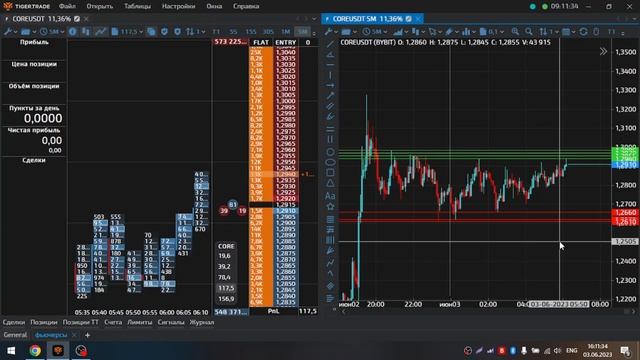Image resolution: width=640 pixels, height=360 pixels.
Task: Select the trend line drawing tool
Action: (331, 44)
